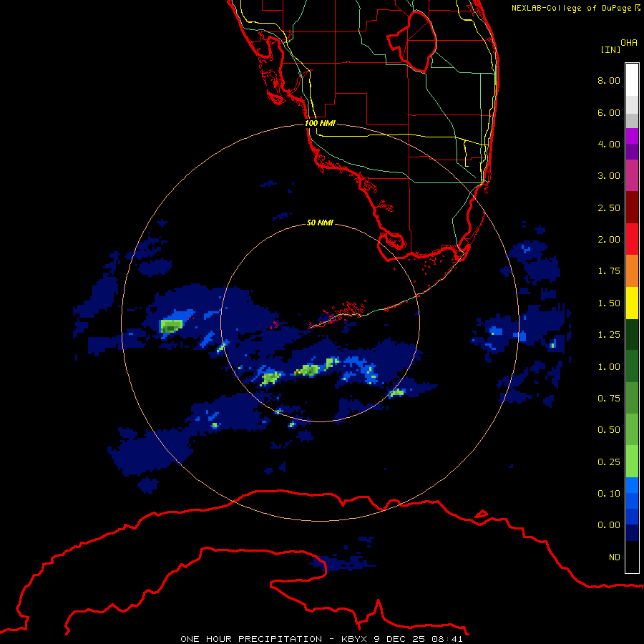Click the bright red legend swatch
Image resolution: width=644 pixels, height=644 pixels.
(632, 239)
